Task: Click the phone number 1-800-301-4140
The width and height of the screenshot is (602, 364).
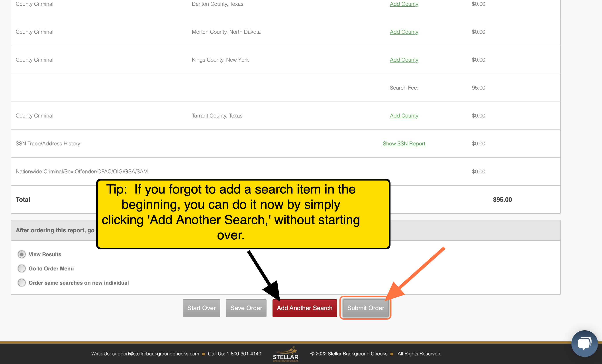Action: tap(244, 354)
